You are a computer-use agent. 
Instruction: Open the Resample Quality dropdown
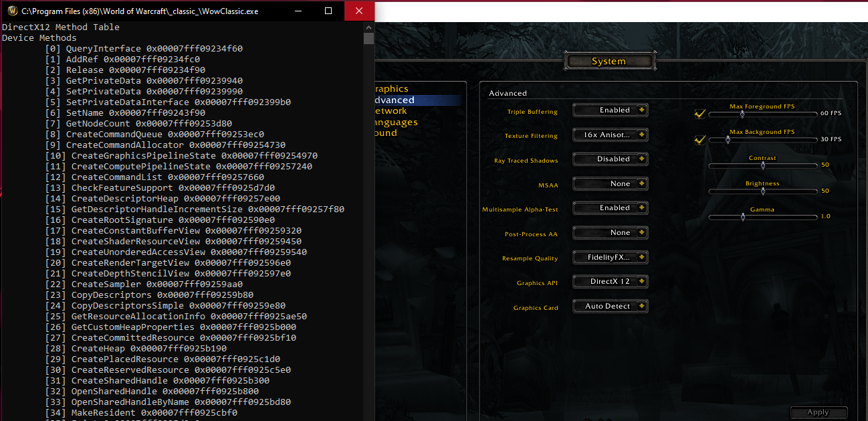click(609, 257)
